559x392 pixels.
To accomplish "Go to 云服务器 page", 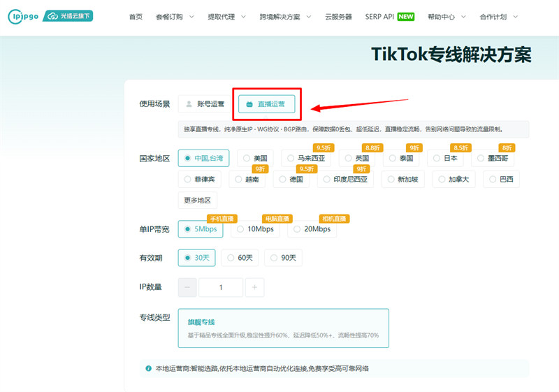I will click(x=338, y=17).
